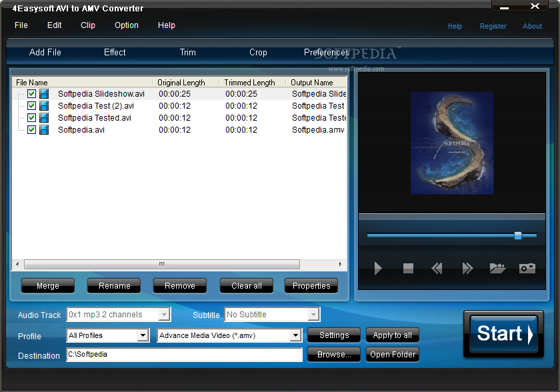Click the Remove button

coord(180,286)
